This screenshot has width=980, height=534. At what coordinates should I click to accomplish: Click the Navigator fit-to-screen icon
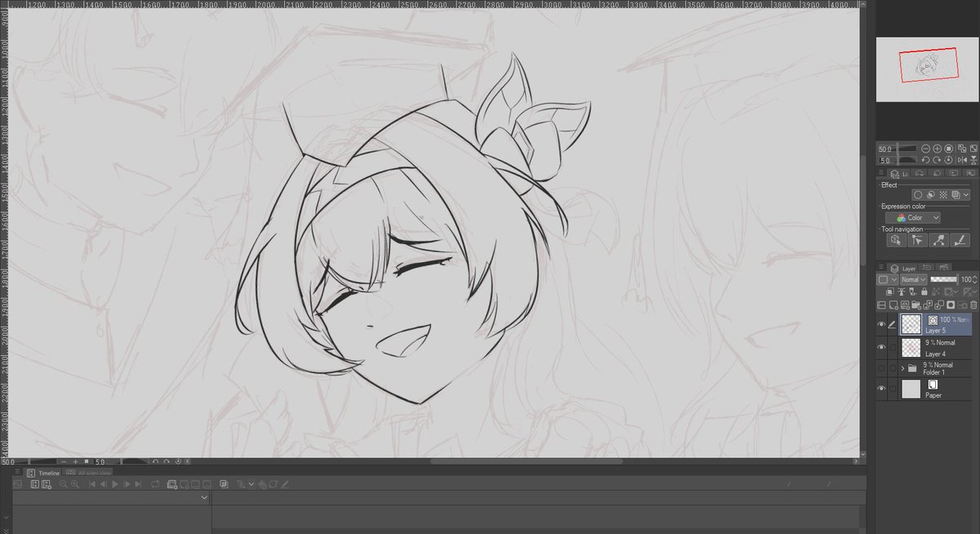973,149
